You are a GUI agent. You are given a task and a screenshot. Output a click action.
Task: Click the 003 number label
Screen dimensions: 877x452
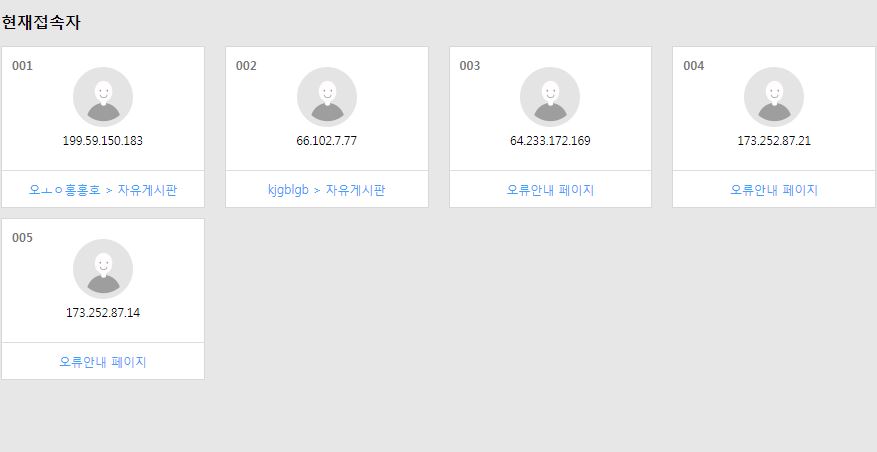(470, 66)
